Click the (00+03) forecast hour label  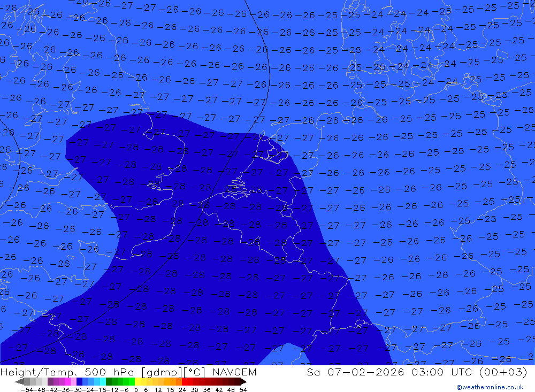[x=503, y=372]
